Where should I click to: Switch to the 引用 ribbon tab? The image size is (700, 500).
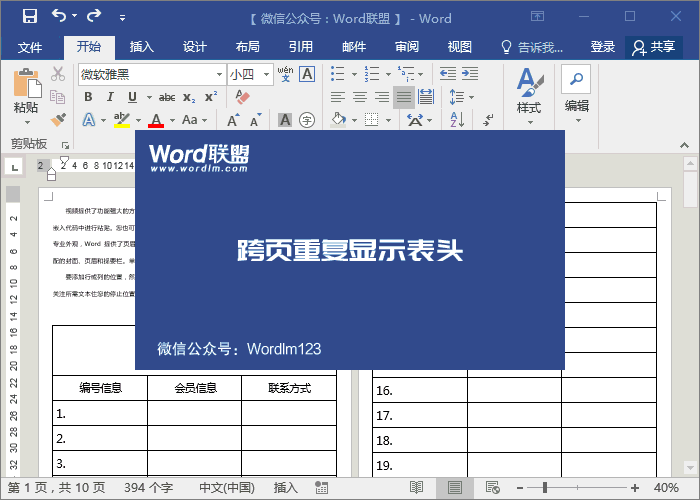301,46
